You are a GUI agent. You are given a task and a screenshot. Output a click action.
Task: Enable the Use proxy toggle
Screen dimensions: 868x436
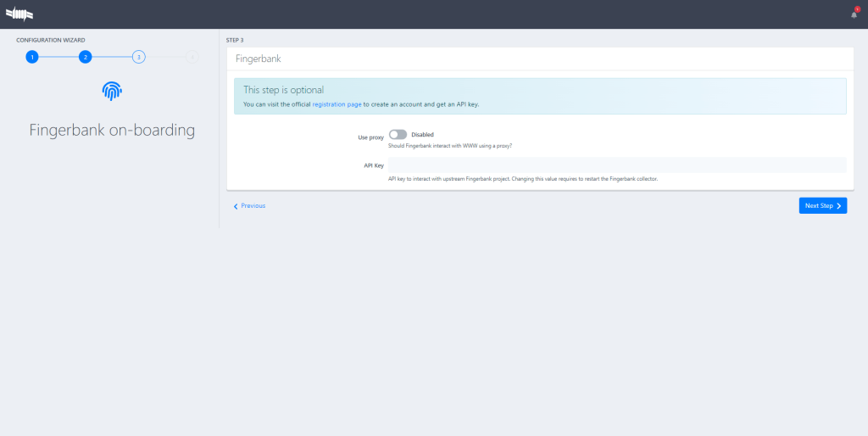point(398,134)
